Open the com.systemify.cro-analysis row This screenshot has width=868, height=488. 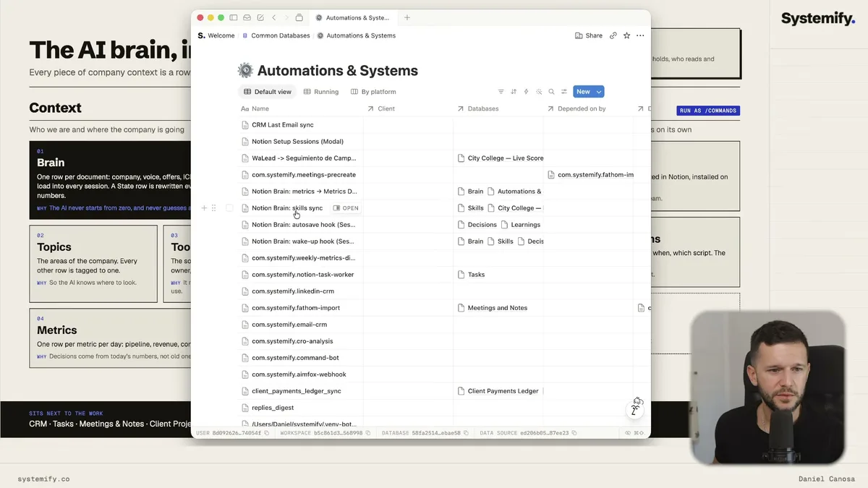coord(292,341)
